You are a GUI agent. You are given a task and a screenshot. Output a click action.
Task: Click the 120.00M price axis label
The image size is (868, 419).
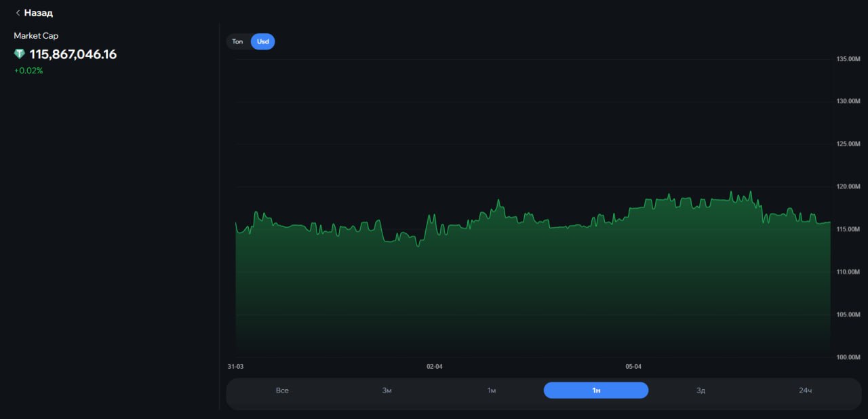(848, 186)
